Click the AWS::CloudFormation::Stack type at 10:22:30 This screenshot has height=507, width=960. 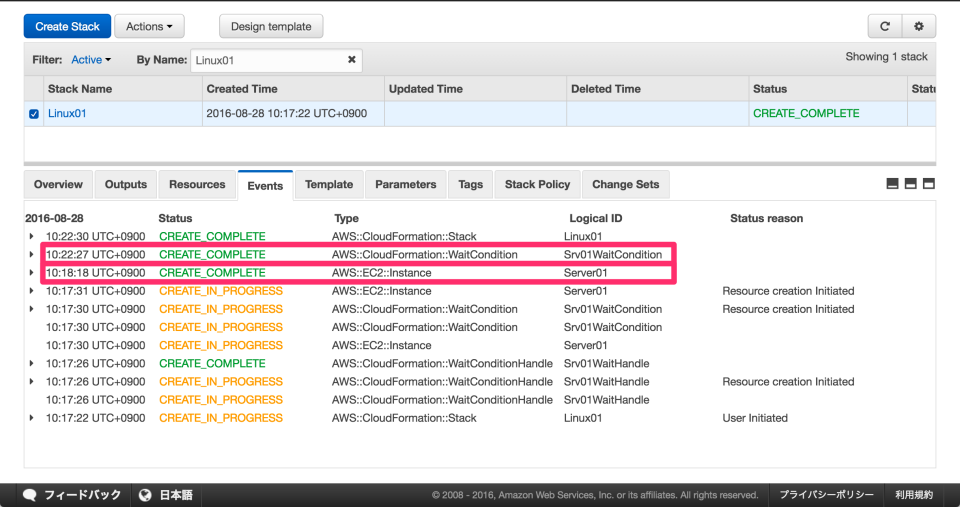[x=404, y=236]
